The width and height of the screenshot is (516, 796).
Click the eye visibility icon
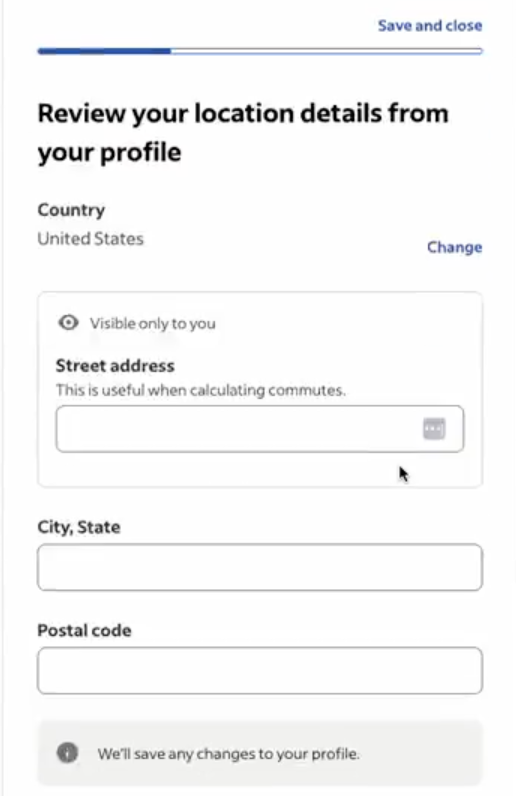[x=69, y=322]
